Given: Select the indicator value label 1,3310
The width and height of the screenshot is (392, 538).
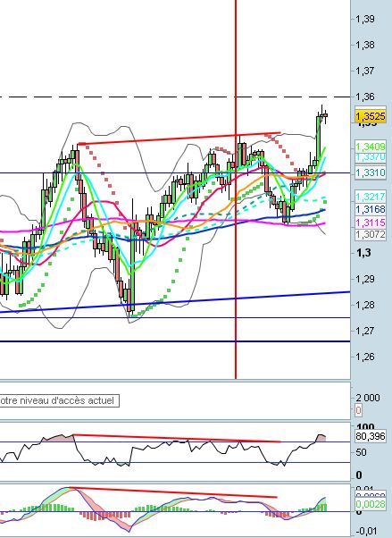Looking at the screenshot, I should tap(371, 172).
